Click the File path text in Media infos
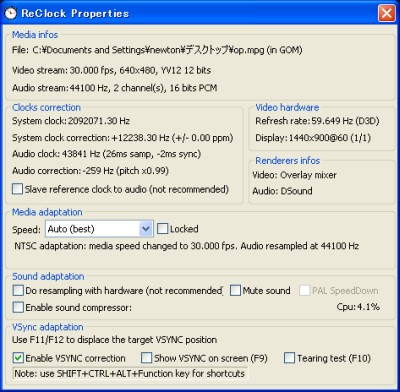Screen dimensions: 400x392 tap(157, 50)
